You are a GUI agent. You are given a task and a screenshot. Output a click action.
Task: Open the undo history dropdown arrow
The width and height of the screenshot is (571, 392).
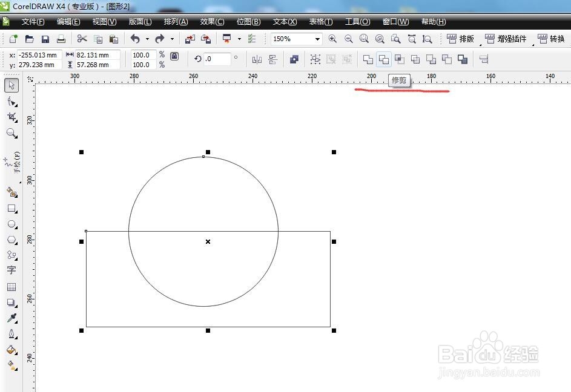point(147,39)
